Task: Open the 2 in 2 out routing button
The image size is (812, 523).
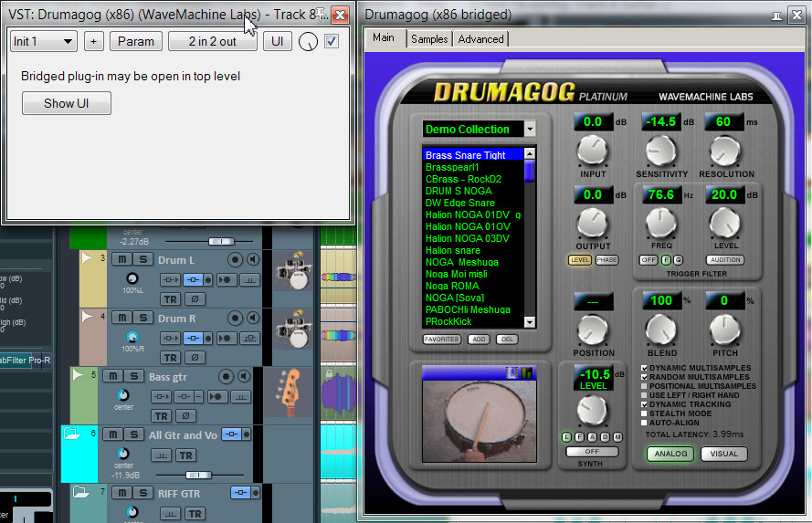Action: pos(212,41)
